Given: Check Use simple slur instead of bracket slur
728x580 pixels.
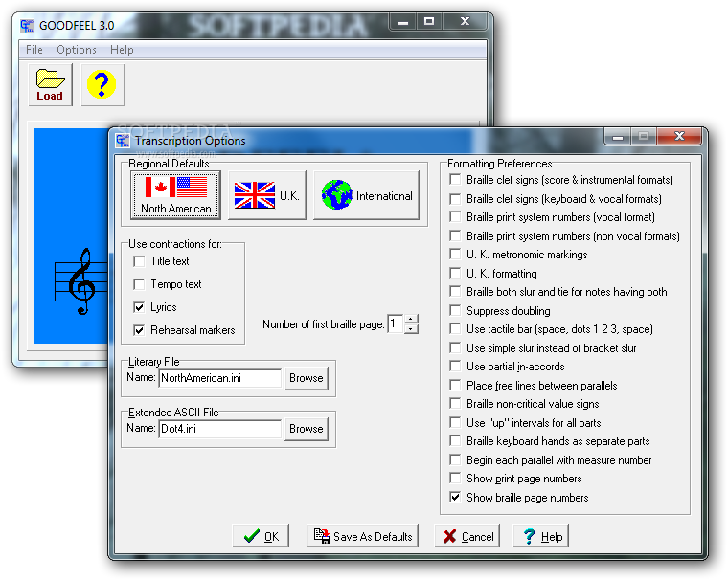Looking at the screenshot, I should pos(455,348).
